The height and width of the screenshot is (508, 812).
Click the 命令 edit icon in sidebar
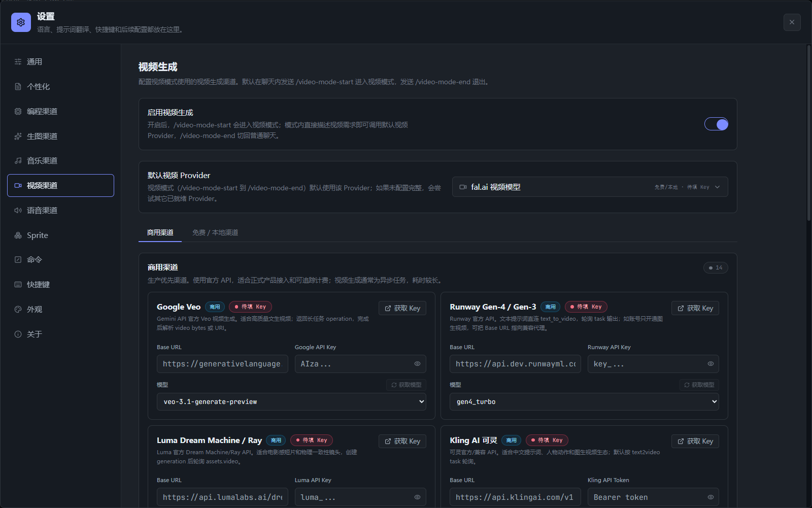[18, 260]
